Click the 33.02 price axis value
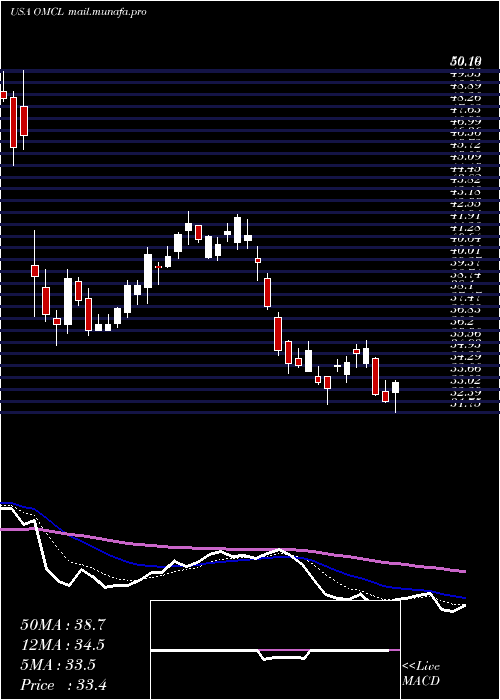This screenshot has height=700, width=500. pyautogui.click(x=465, y=381)
